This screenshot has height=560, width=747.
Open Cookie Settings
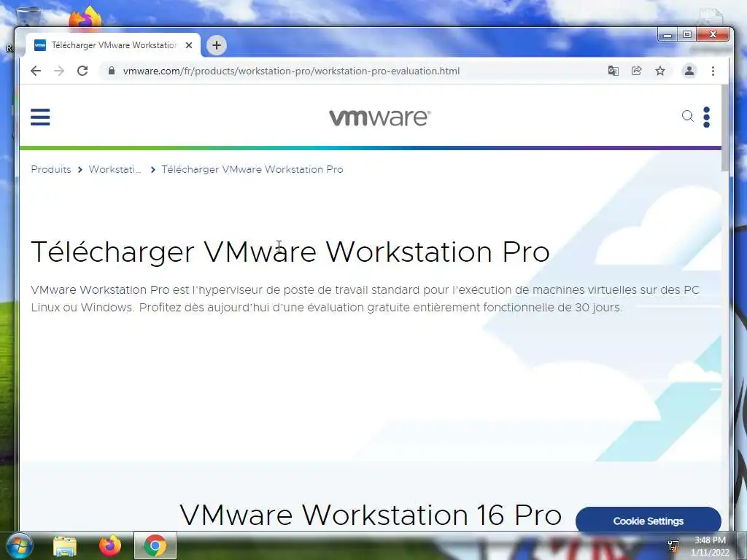coord(648,521)
